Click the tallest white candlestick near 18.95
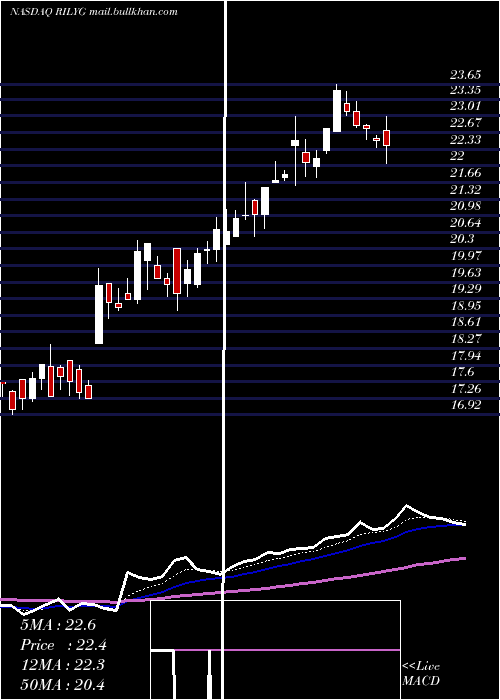 [x=99, y=314]
